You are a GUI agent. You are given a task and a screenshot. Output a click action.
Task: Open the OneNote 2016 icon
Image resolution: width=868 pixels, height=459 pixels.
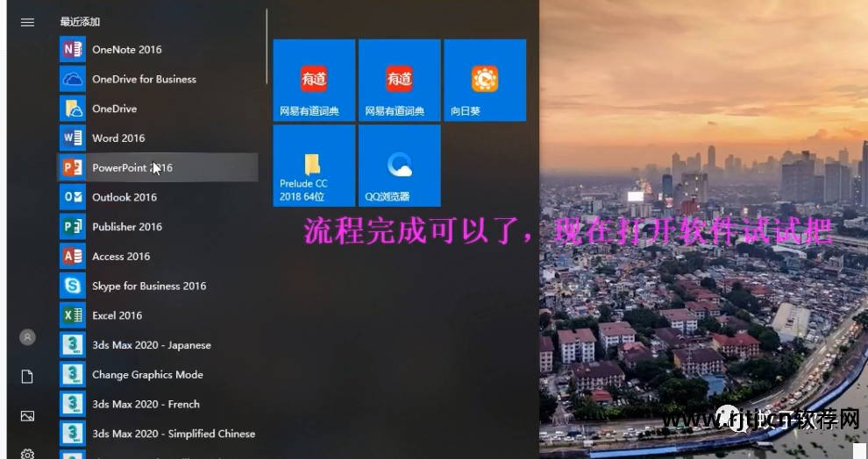(x=73, y=49)
